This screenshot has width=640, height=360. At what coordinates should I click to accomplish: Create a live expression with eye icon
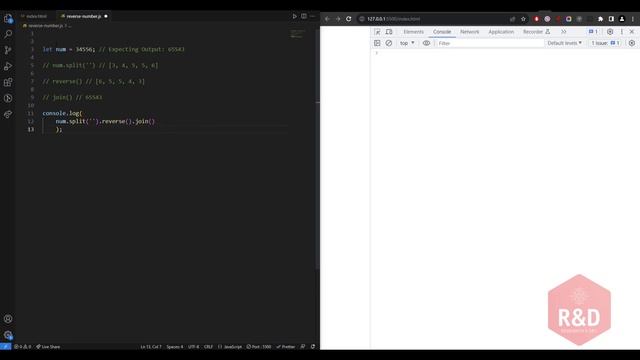pos(427,43)
